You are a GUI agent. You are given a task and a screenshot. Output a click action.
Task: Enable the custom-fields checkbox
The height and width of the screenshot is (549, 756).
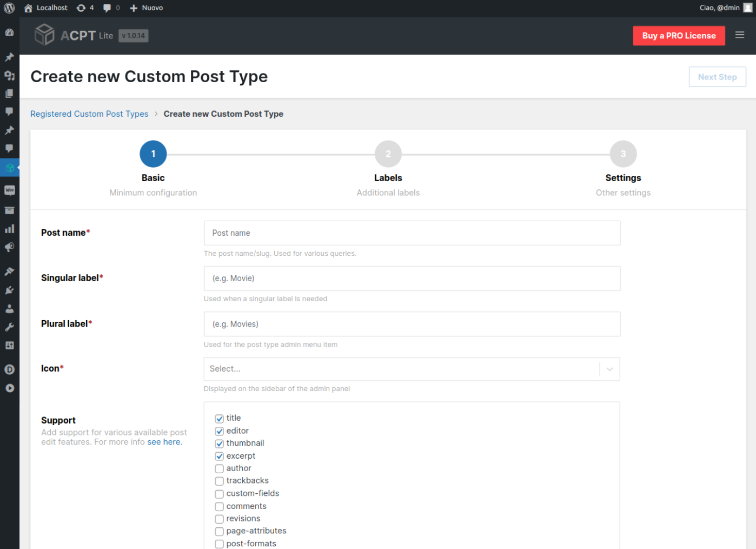(219, 494)
